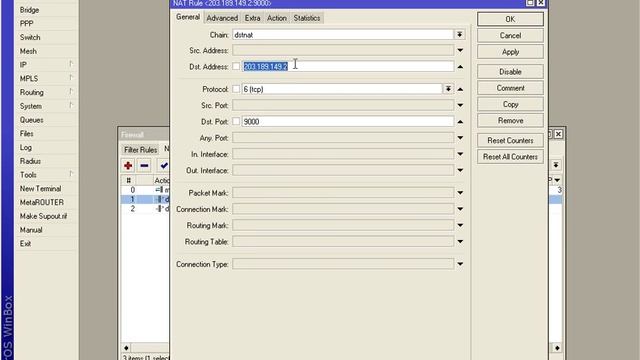Toggle the Protocol invert checkbox
The width and height of the screenshot is (640, 360).
pyautogui.click(x=236, y=89)
